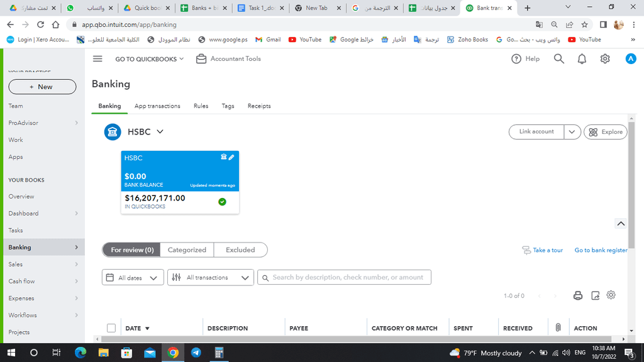Export the transactions list icon
The height and width of the screenshot is (362, 644).
tap(595, 295)
